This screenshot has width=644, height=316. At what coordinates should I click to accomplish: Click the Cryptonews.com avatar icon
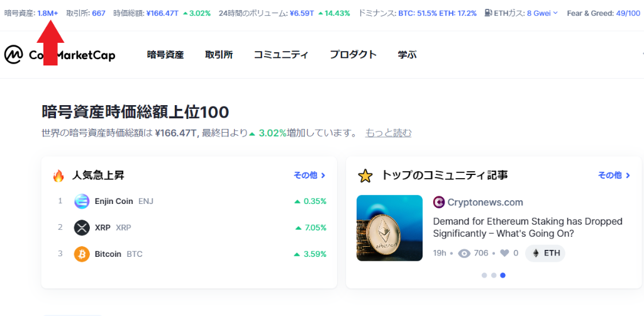(x=439, y=202)
